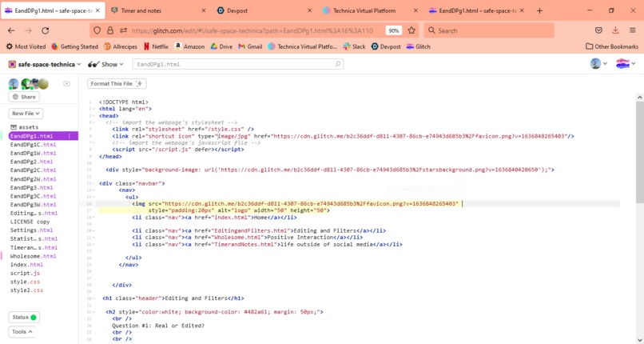Screen dimensions: 644x344
Task: Click the Share button
Action: point(24,97)
